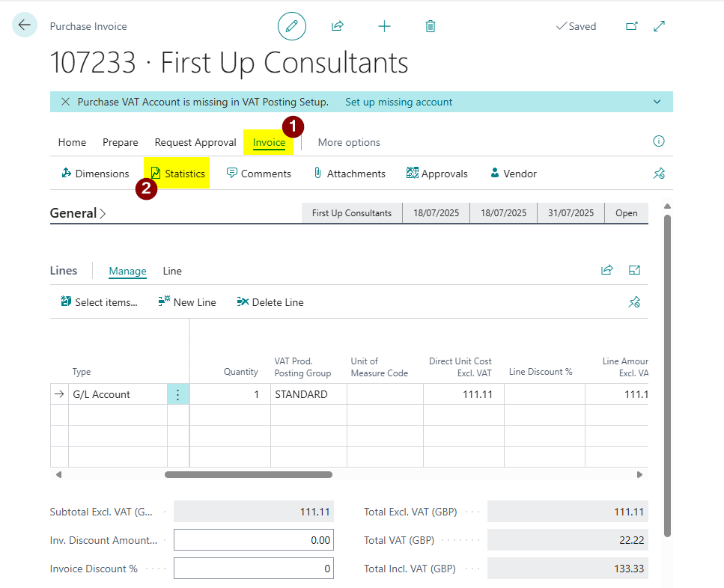The width and height of the screenshot is (724, 588).
Task: Click the pencil edit icon
Action: coord(292,26)
